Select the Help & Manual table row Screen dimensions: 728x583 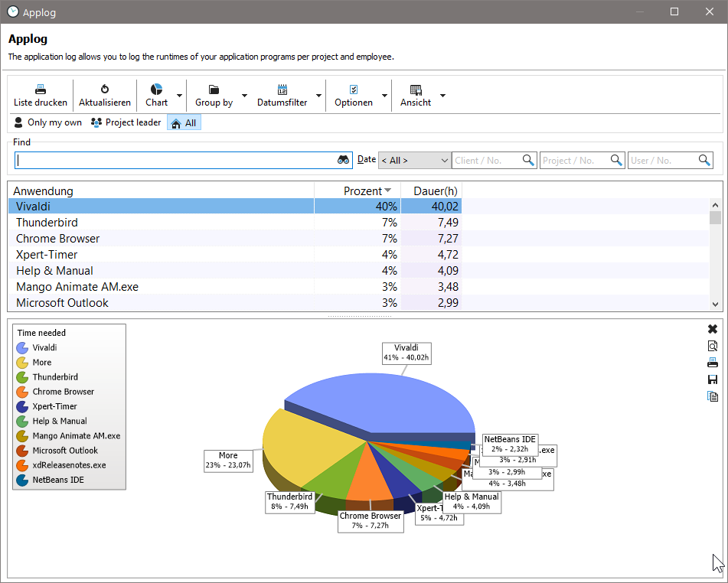coord(235,271)
